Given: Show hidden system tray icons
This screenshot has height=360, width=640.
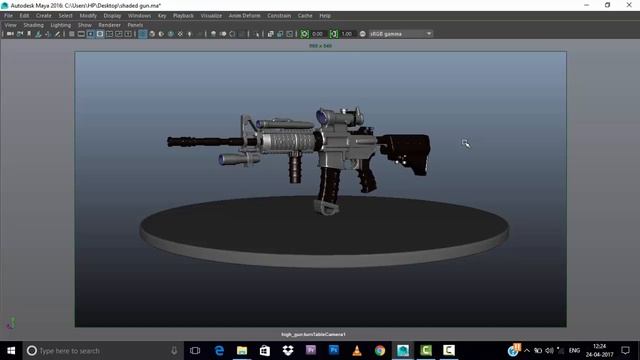Looking at the screenshot, I should point(527,351).
